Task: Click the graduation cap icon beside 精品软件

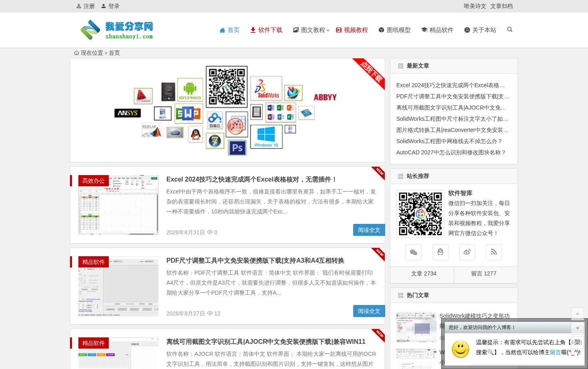Action: pyautogui.click(x=424, y=30)
